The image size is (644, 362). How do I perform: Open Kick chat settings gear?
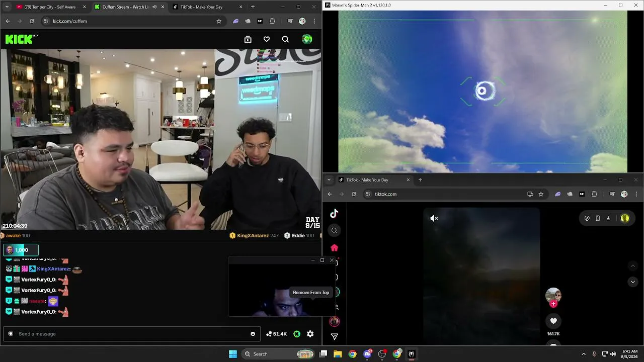point(310,334)
